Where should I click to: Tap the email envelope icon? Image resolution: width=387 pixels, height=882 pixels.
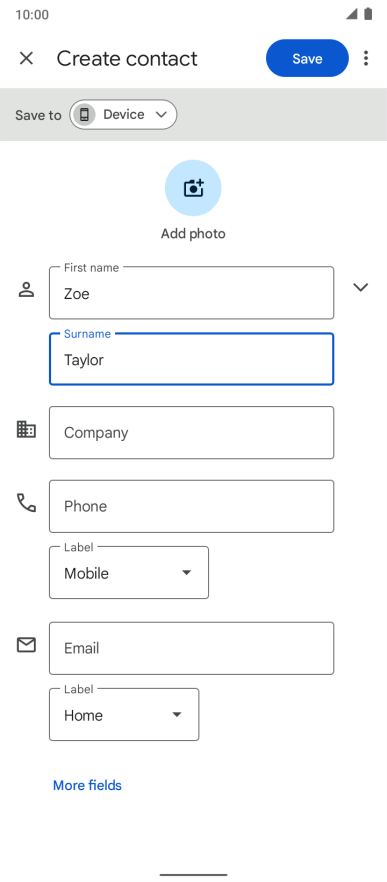(x=26, y=645)
